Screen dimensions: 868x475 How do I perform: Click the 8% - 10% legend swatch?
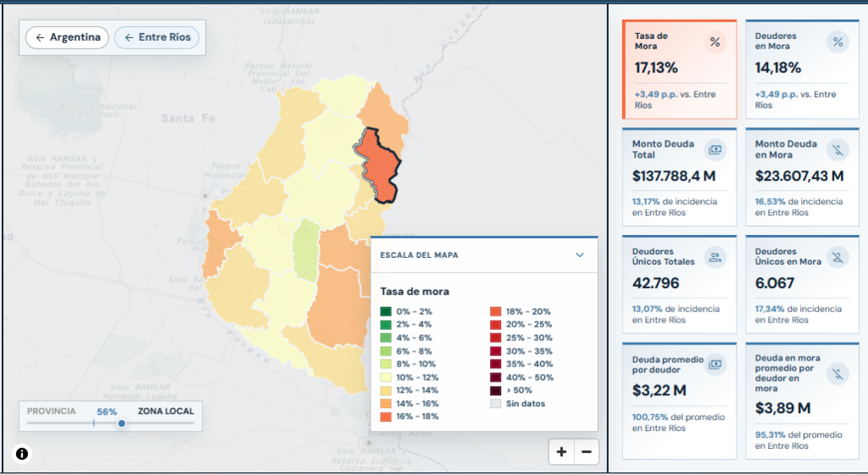point(386,364)
